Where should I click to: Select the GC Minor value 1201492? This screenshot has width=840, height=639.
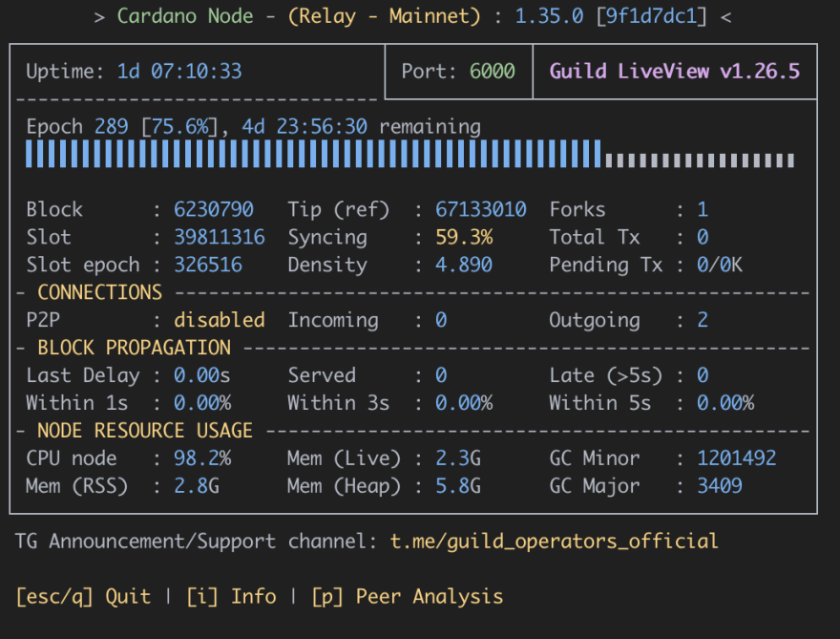pos(737,458)
